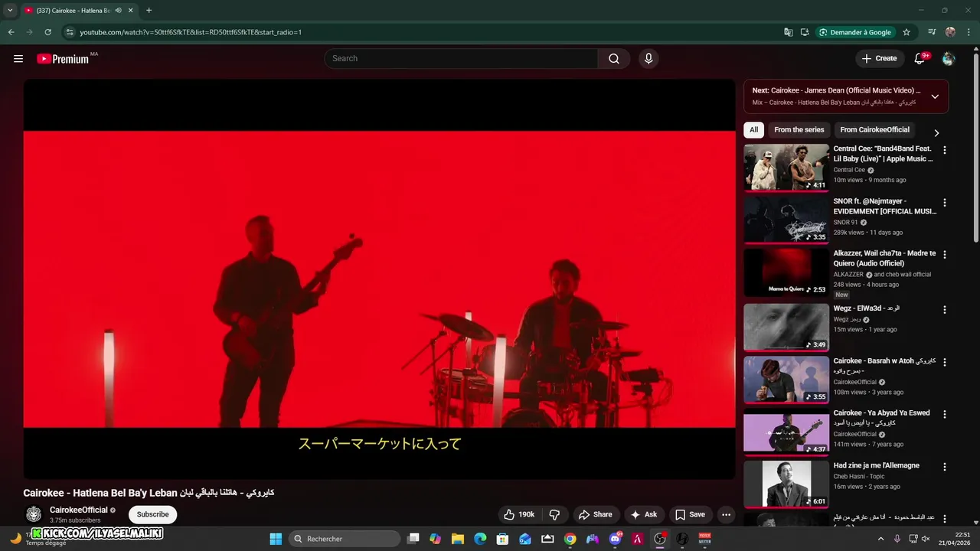The width and height of the screenshot is (980, 551).
Task: Open options for SNOR EVIDEMMENT video
Action: tap(944, 203)
